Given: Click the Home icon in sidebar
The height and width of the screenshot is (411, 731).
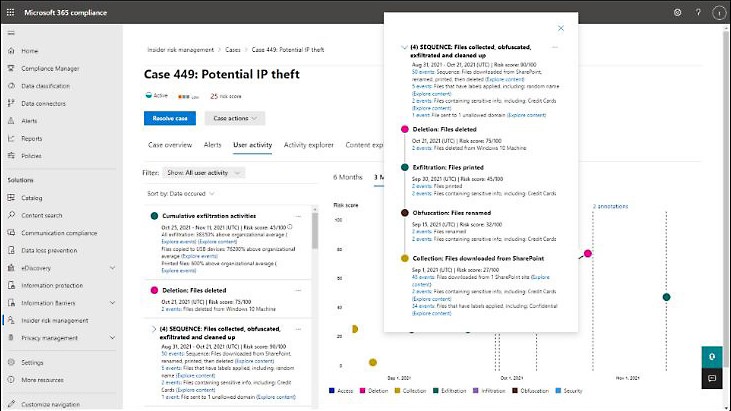Looking at the screenshot, I should 11,51.
